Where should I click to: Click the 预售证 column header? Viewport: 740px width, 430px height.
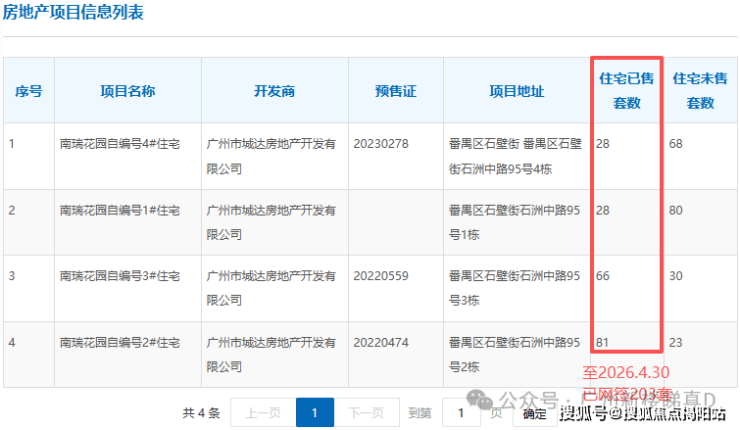pos(396,91)
